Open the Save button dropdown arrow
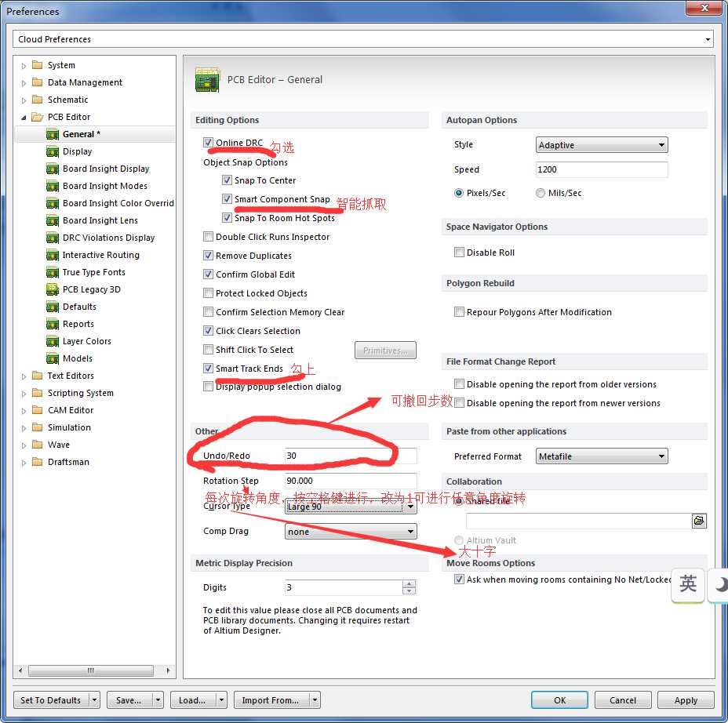 [158, 699]
